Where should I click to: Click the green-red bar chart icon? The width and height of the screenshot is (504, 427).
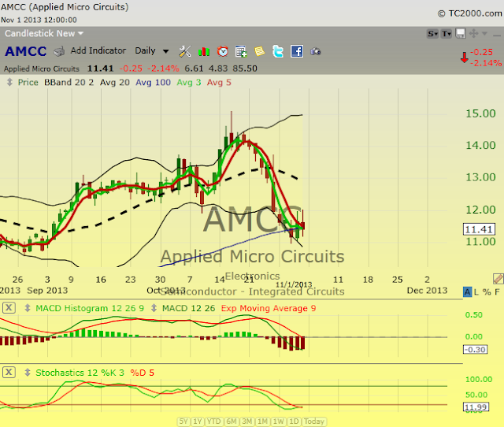click(204, 51)
